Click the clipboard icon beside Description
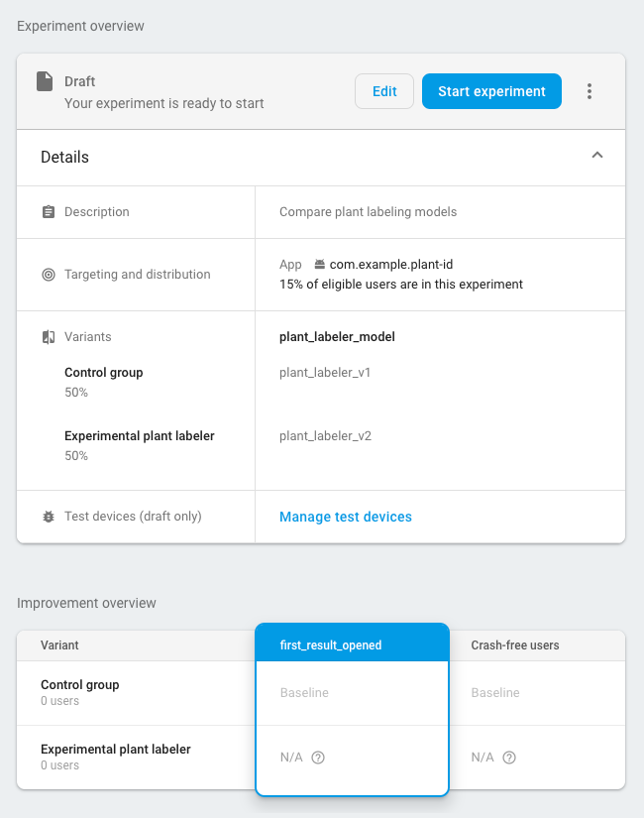The image size is (644, 818). [x=49, y=211]
